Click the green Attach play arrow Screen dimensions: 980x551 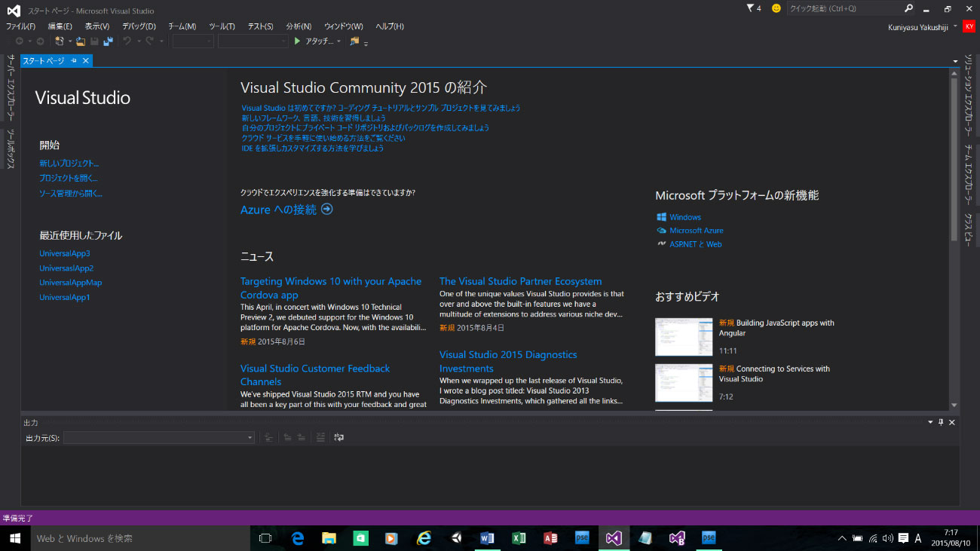coord(298,41)
